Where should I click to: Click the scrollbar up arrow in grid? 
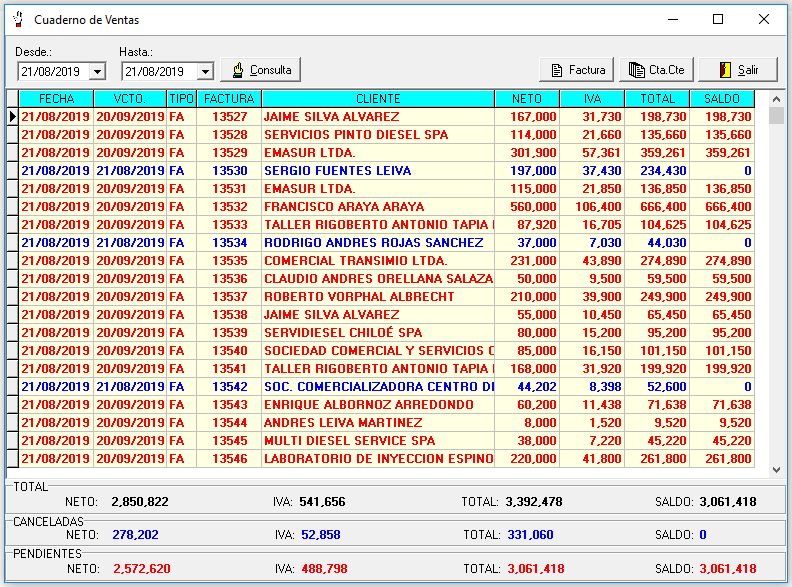tap(776, 99)
